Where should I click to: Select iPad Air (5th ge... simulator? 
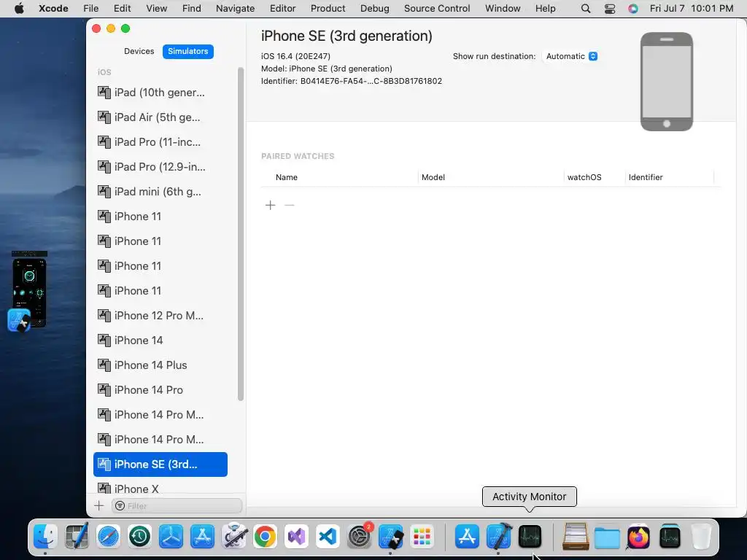point(160,117)
